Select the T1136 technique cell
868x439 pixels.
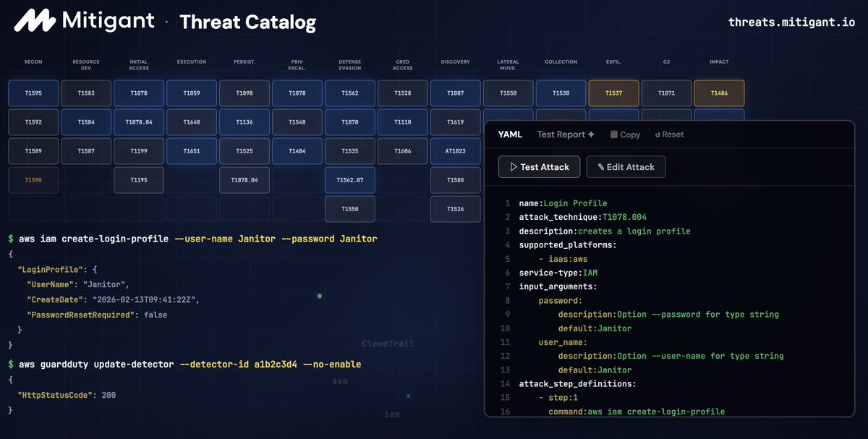coord(244,122)
